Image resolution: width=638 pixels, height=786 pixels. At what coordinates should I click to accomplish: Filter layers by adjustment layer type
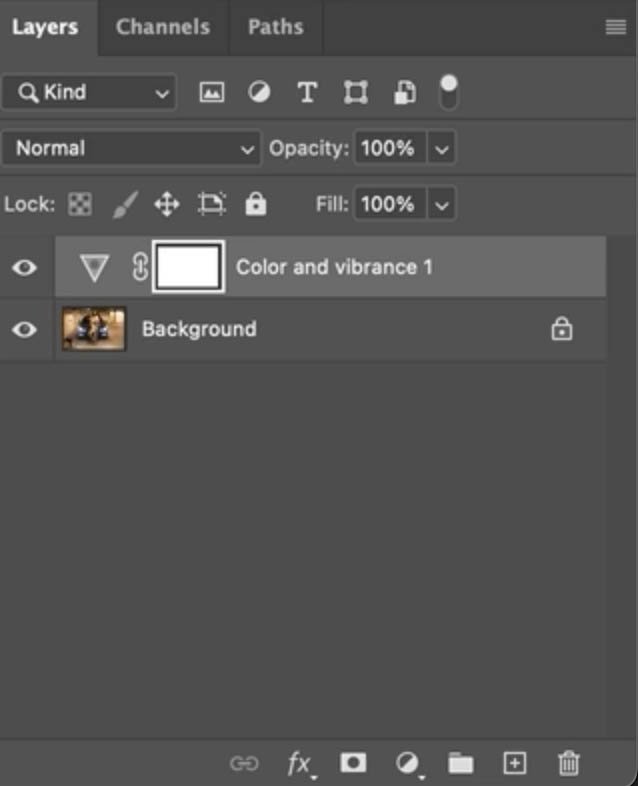pyautogui.click(x=259, y=93)
